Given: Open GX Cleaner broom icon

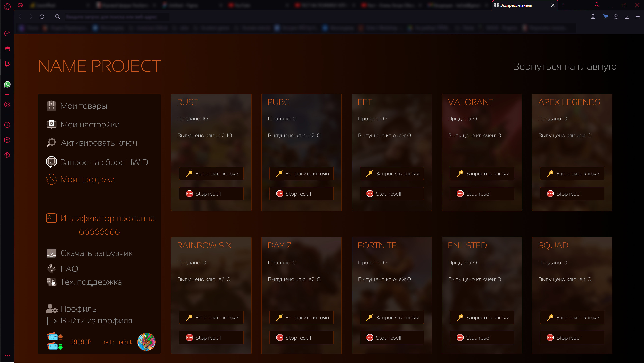Looking at the screenshot, I should (x=7, y=48).
